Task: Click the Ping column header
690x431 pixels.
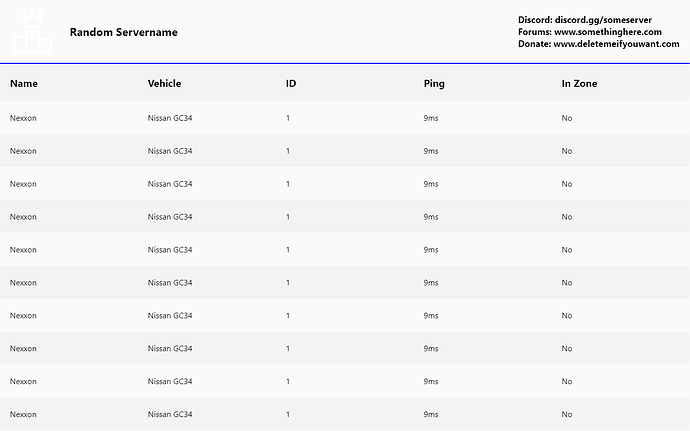Action: (434, 84)
